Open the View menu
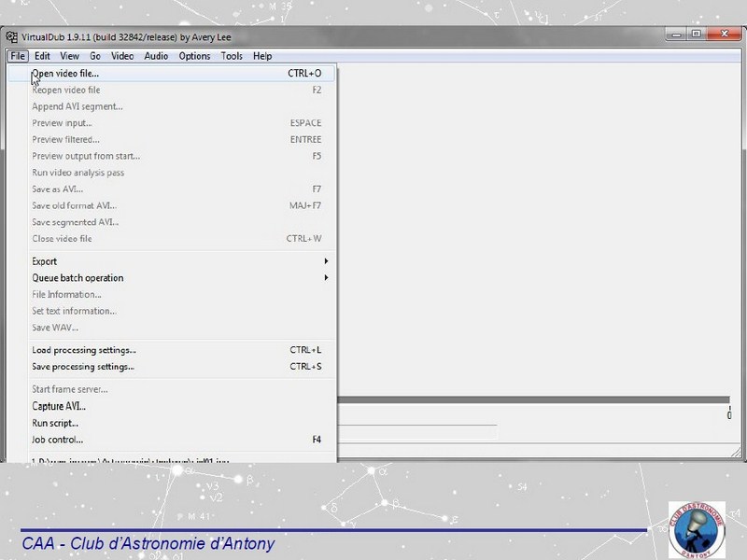The height and width of the screenshot is (560, 747). [69, 56]
